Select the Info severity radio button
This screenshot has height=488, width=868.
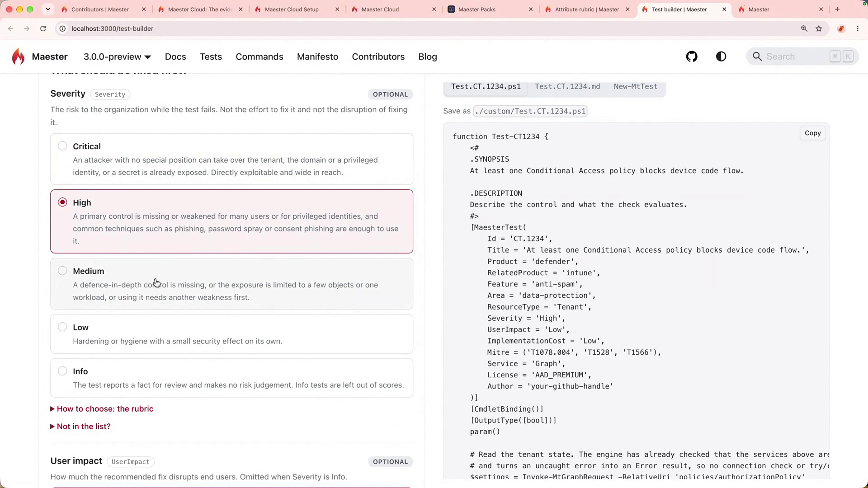click(x=62, y=371)
